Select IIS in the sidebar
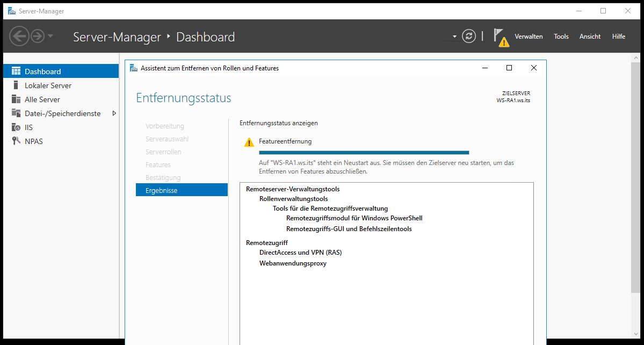 pyautogui.click(x=61, y=127)
